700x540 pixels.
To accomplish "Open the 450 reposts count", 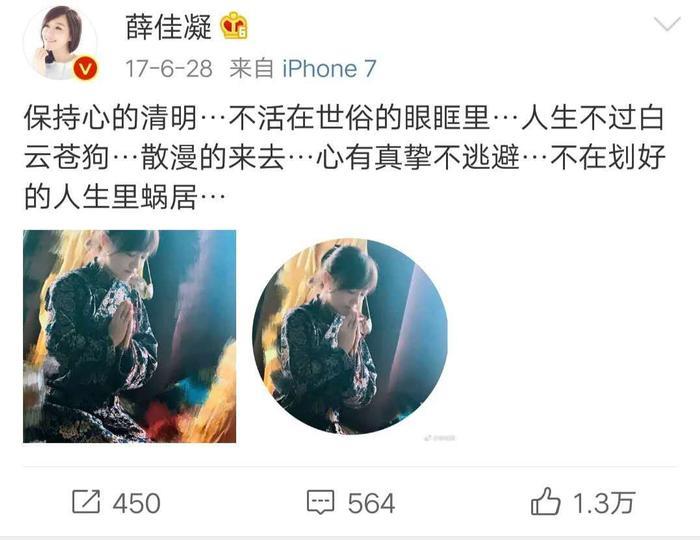I will (136, 503).
